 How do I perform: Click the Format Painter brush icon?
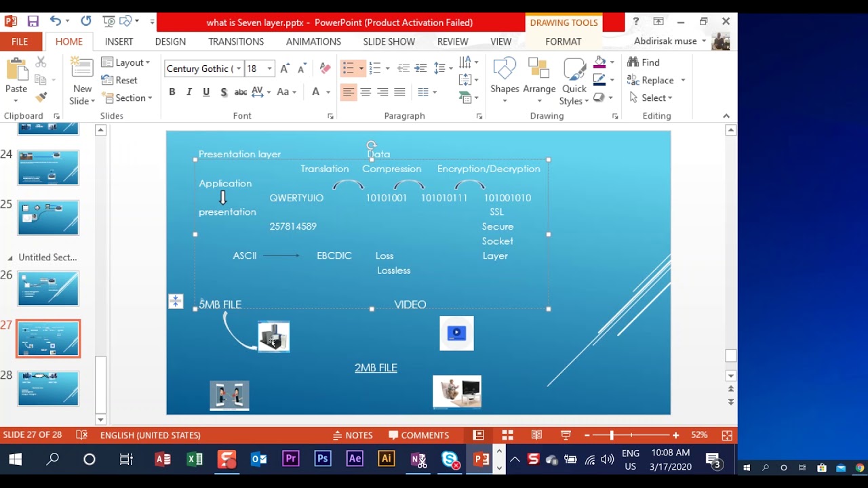(x=41, y=98)
